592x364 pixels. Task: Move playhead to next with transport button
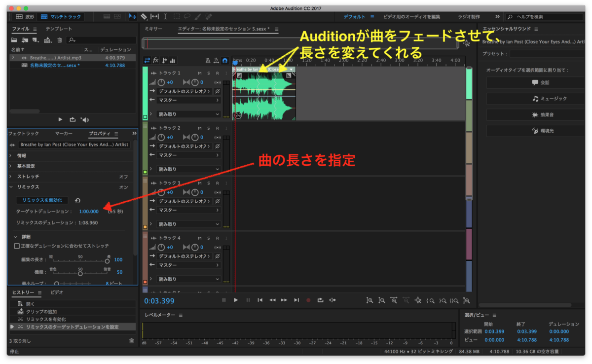pos(296,300)
